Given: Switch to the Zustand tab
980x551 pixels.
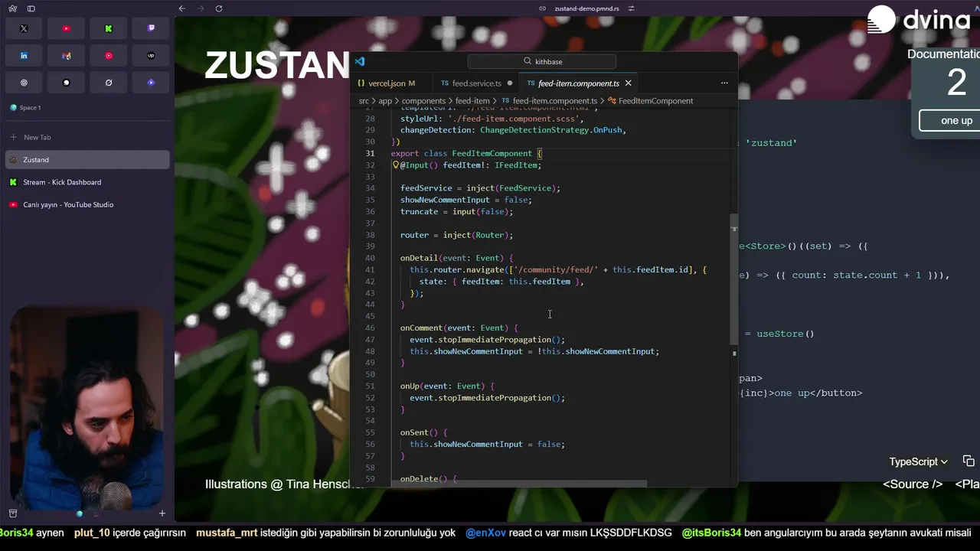Looking at the screenshot, I should pos(87,159).
